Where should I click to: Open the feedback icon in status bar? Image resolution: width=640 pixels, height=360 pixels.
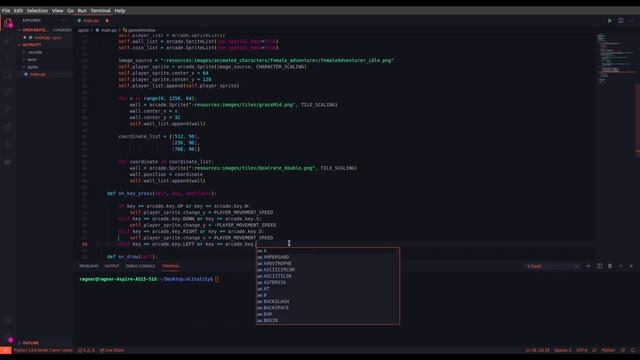[x=623, y=350]
